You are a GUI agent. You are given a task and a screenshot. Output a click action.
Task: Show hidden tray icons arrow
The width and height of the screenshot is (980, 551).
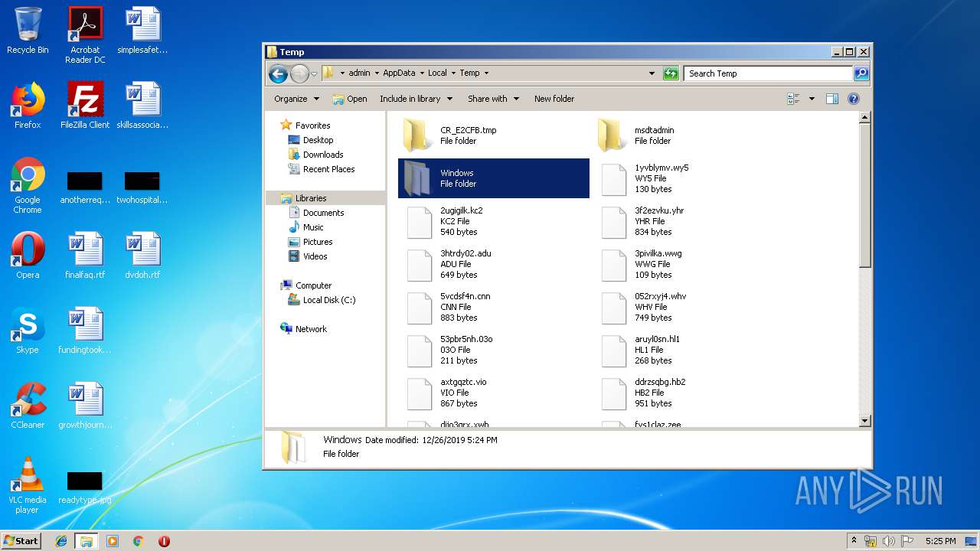coord(854,541)
